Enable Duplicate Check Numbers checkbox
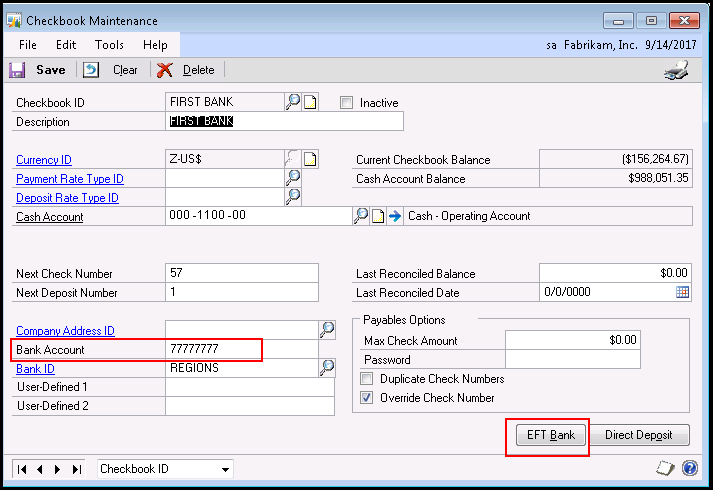The width and height of the screenshot is (713, 490). (367, 379)
